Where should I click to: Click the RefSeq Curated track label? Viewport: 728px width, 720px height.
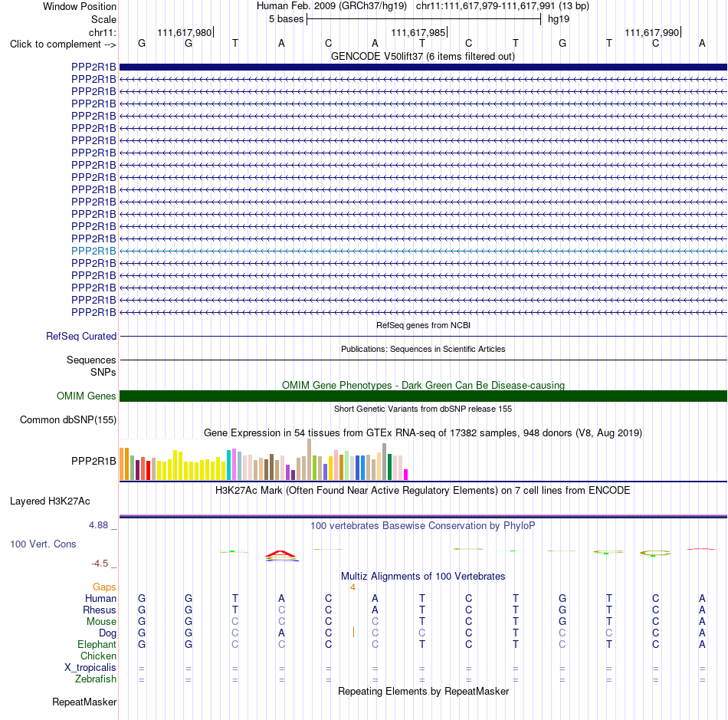80,337
